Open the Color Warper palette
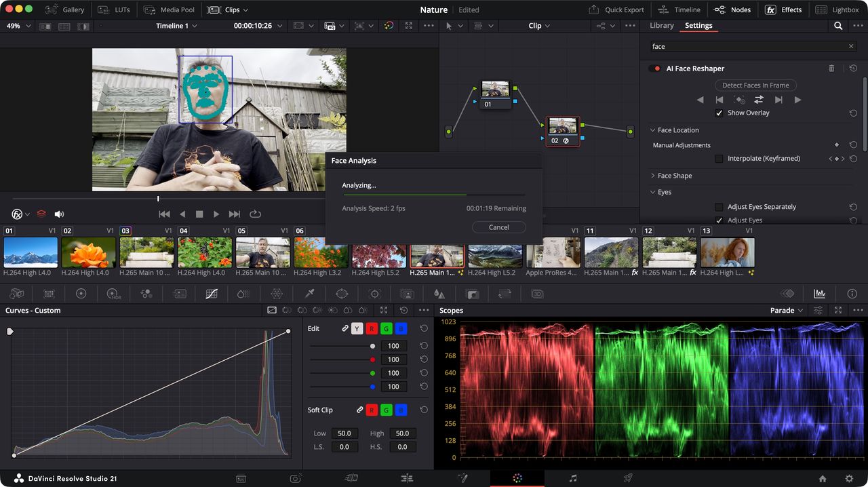The width and height of the screenshot is (868, 487). (277, 294)
